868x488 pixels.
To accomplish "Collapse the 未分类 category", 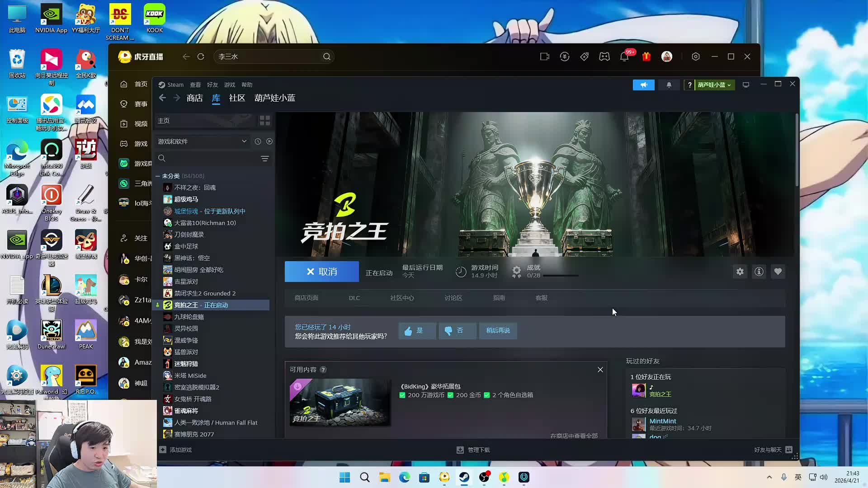I will click(158, 176).
